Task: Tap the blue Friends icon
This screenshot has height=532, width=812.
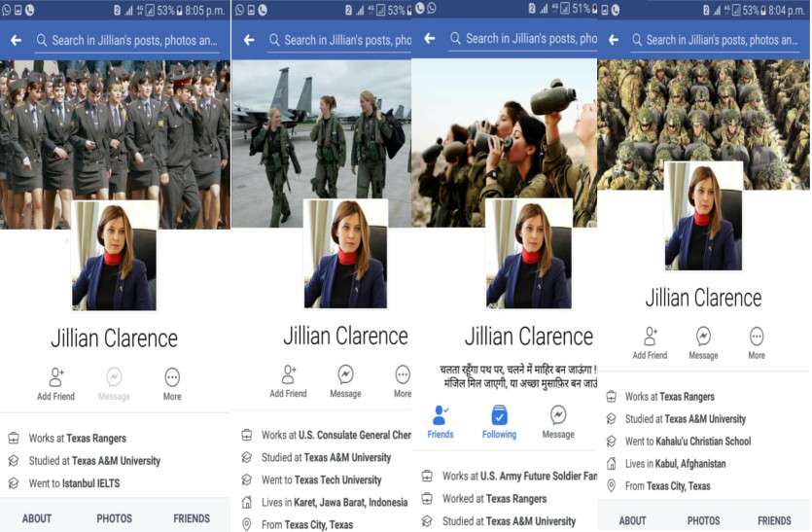Action: coord(440,415)
